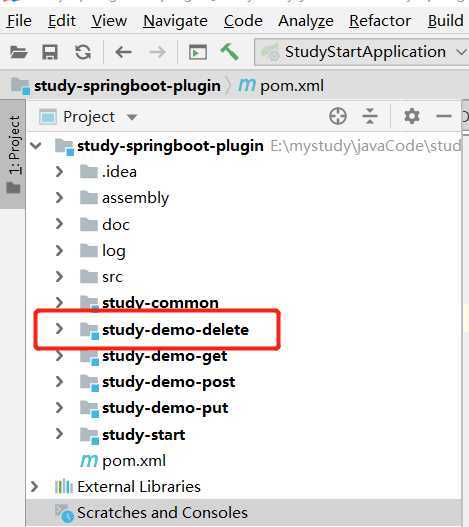469x527 pixels.
Task: Select pom.xml in the project tree
Action: click(134, 460)
